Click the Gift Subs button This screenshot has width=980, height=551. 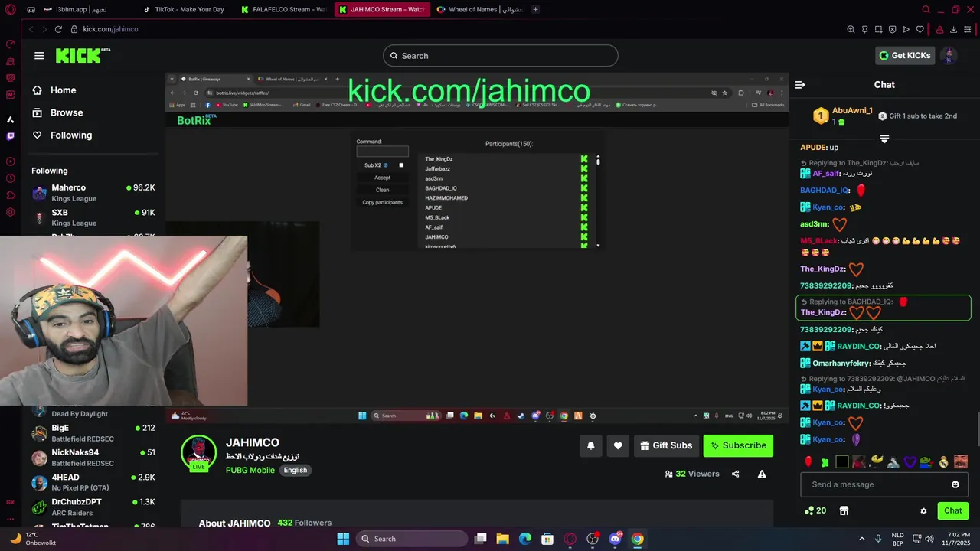(666, 445)
